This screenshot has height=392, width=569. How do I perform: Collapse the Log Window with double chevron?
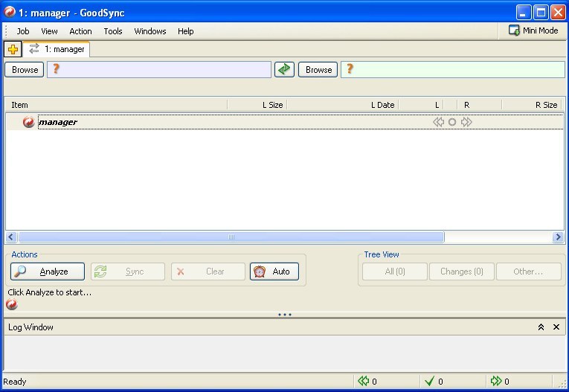tap(541, 327)
